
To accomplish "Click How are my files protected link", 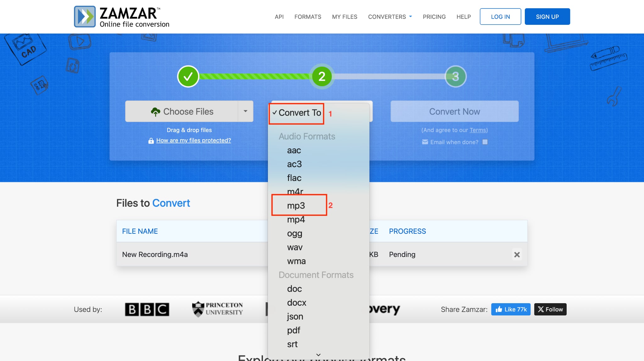I will [194, 140].
